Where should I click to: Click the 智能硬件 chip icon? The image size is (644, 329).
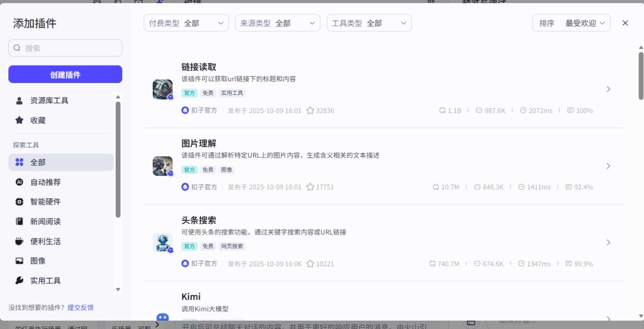19,201
